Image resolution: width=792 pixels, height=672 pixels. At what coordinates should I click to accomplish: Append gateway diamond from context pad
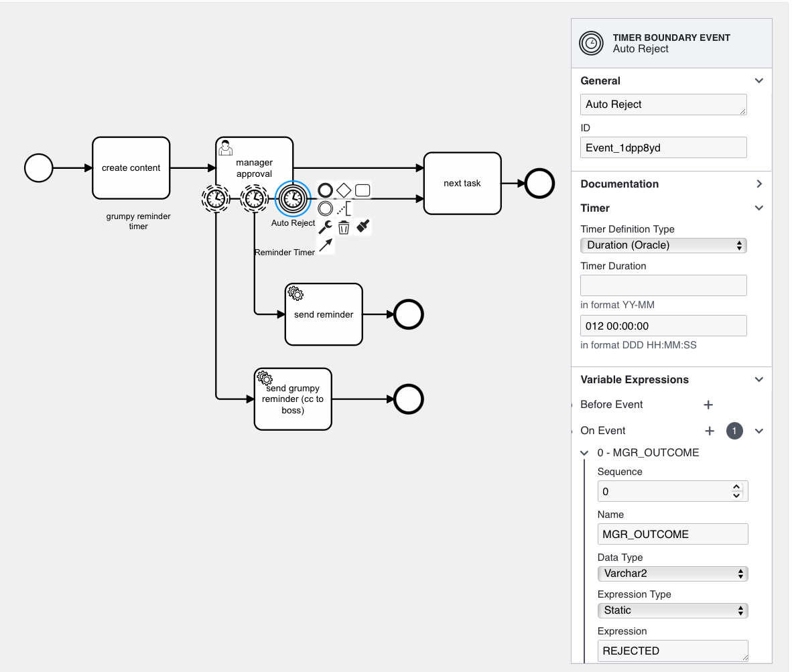point(344,190)
